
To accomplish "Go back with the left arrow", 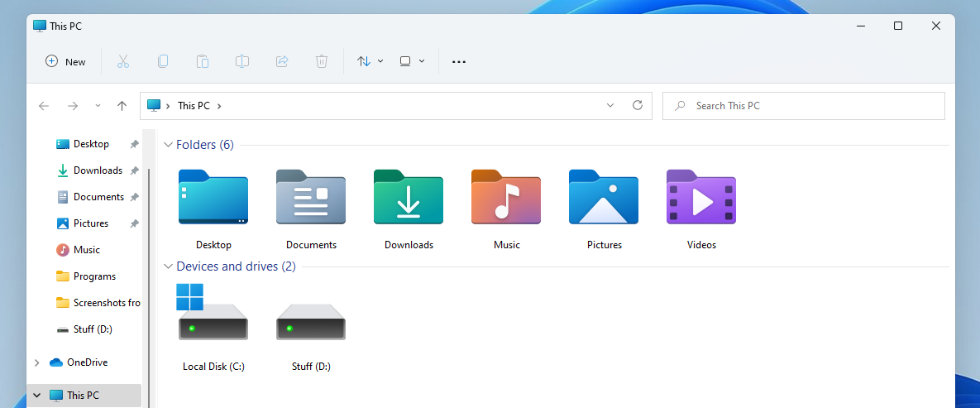I will [44, 106].
